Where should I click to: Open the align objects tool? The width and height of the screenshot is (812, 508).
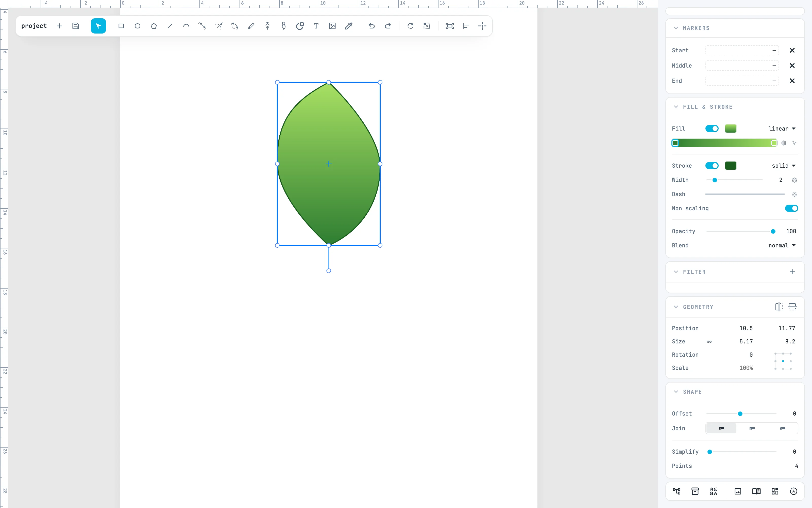tap(466, 26)
